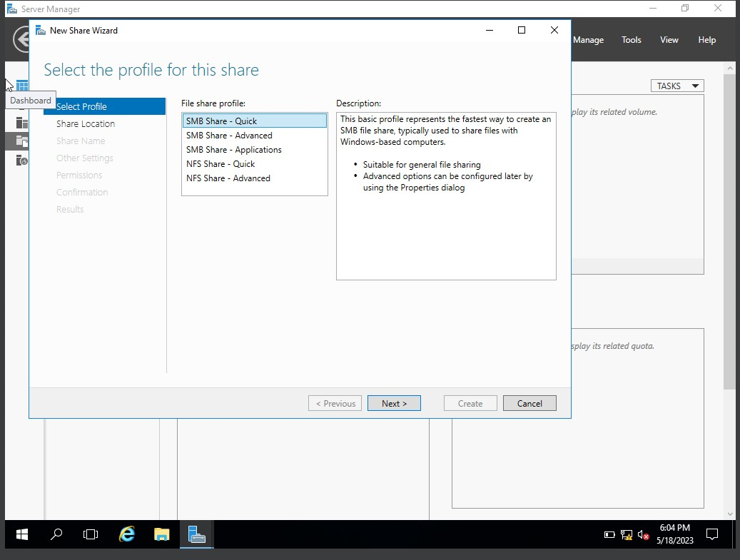Click the Next button in the wizard
This screenshot has height=560, width=740.
click(394, 402)
